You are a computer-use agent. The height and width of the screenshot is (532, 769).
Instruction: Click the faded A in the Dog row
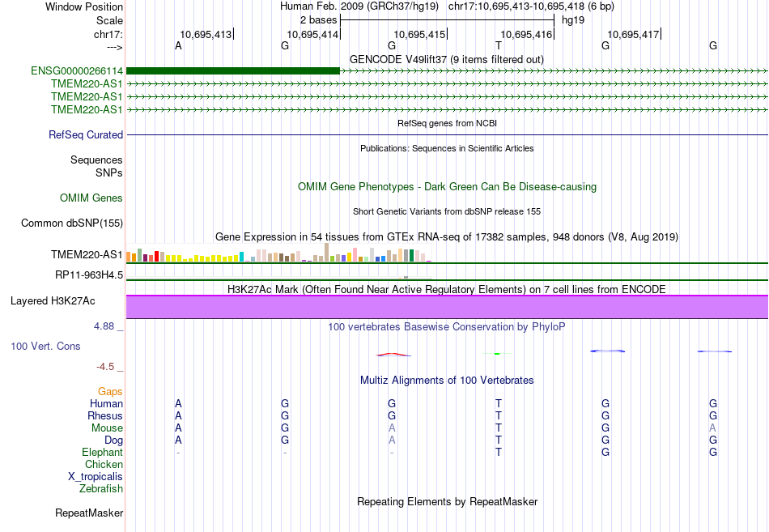coord(391,440)
